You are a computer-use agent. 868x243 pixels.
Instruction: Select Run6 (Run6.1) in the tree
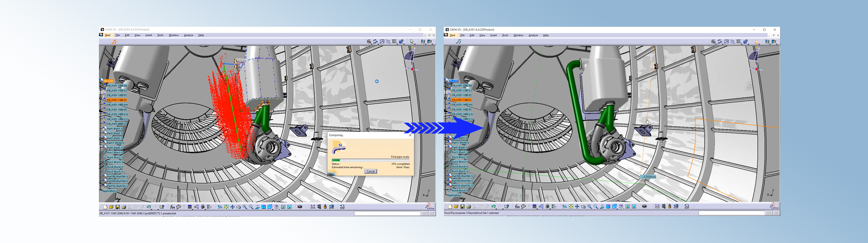coord(460,191)
